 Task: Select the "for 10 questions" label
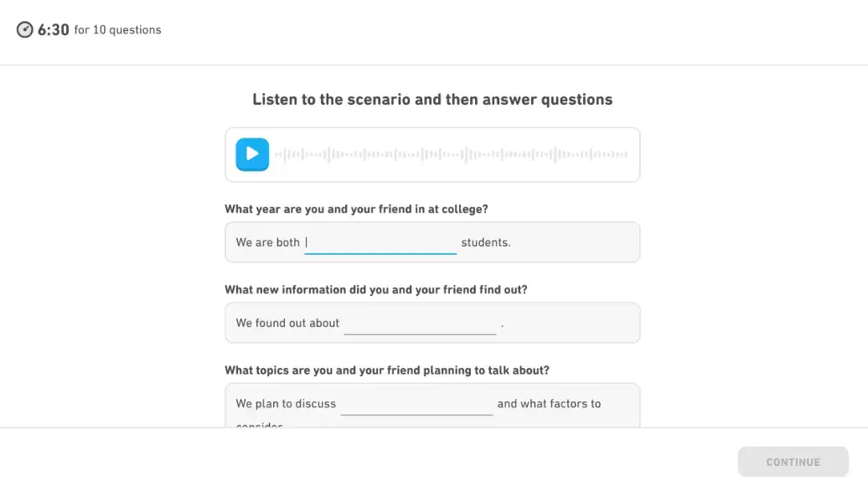[x=117, y=30]
